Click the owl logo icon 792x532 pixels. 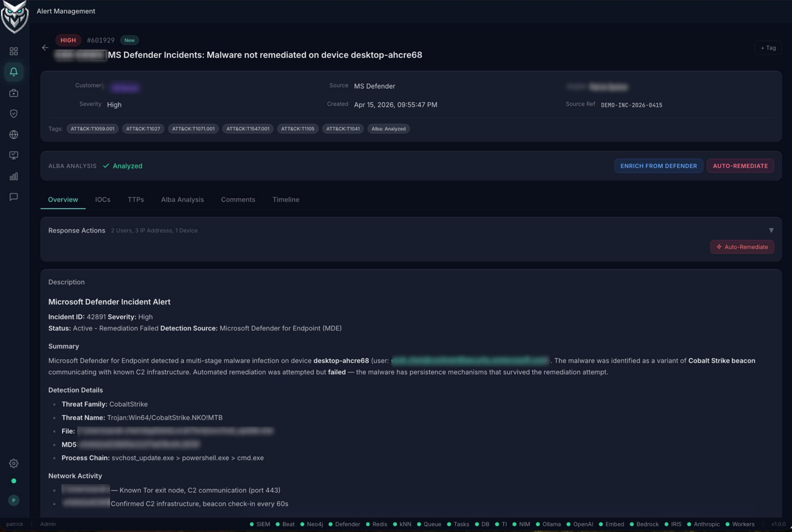tap(15, 17)
